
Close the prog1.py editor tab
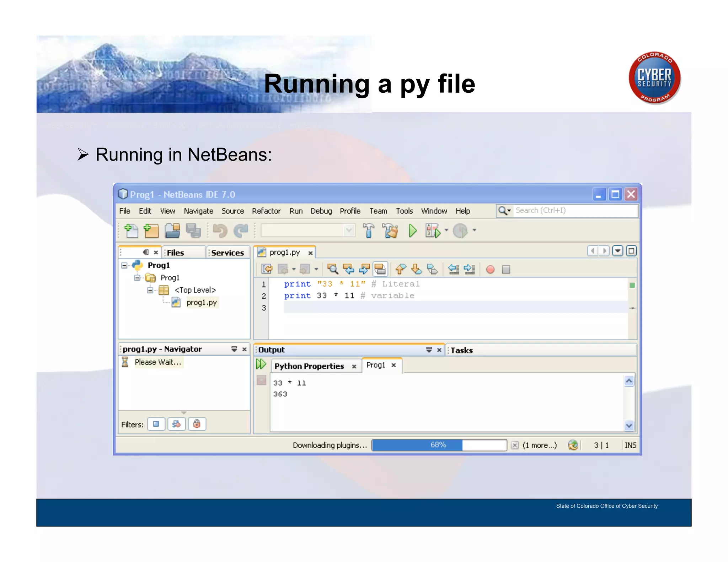(310, 253)
